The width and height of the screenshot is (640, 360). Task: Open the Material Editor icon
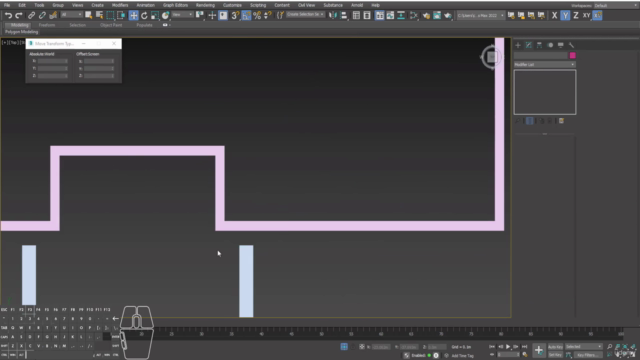pyautogui.click(x=414, y=16)
